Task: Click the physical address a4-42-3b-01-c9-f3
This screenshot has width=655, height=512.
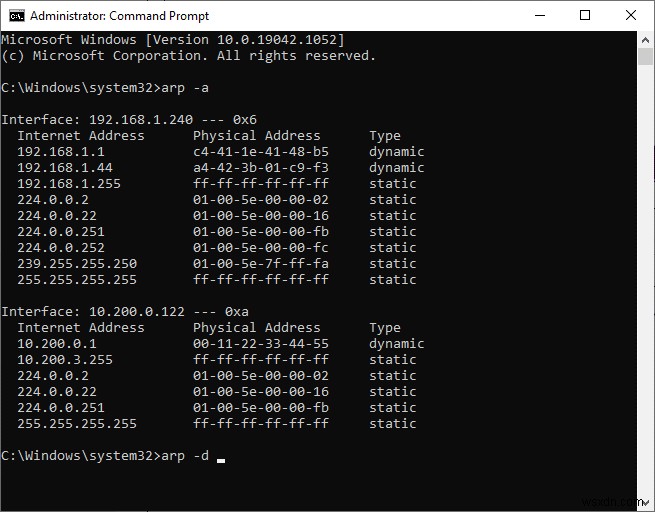Action: pyautogui.click(x=260, y=168)
